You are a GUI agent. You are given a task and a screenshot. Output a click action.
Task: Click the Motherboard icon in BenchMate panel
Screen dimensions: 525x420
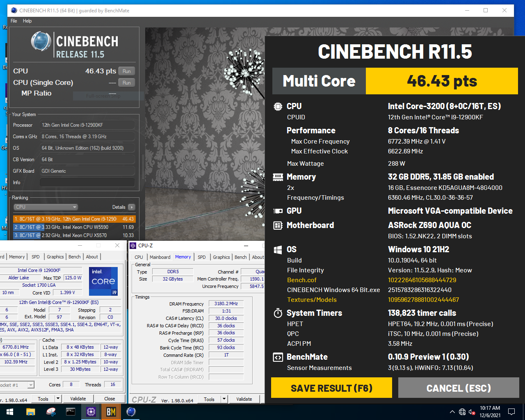(x=278, y=226)
